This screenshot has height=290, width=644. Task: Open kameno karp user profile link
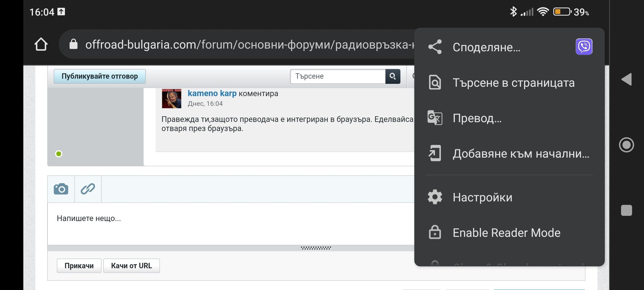(x=212, y=93)
